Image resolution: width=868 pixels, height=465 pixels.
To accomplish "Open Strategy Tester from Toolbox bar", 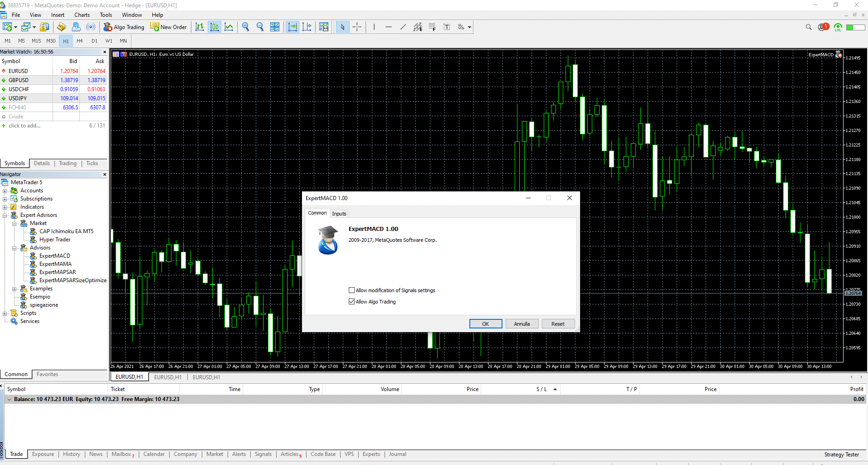I will (x=842, y=455).
